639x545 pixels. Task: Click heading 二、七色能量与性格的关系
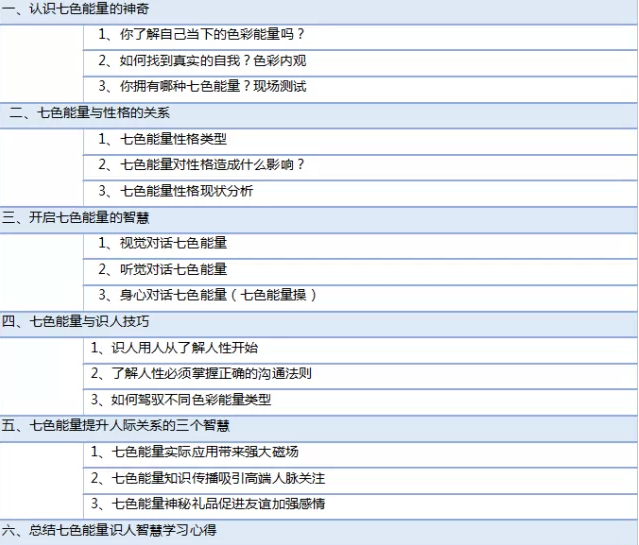(319, 115)
